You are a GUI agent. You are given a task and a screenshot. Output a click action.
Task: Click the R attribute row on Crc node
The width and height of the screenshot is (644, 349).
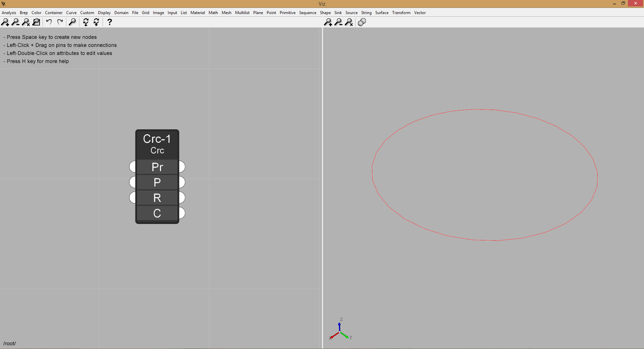[157, 198]
